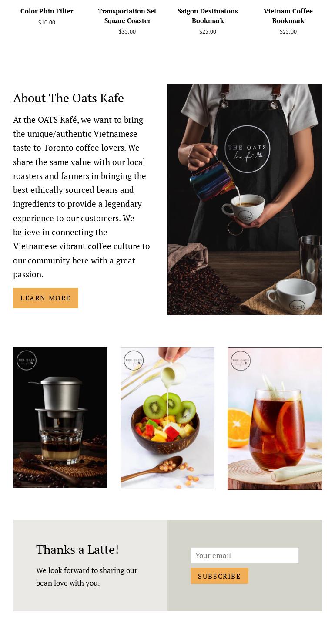Viewport: 335px width, 644px height.
Task: Open the phin drip coffee photo
Action: (60, 418)
